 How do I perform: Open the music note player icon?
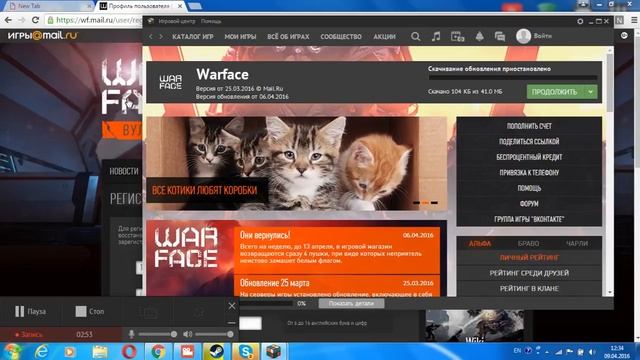coord(436,37)
